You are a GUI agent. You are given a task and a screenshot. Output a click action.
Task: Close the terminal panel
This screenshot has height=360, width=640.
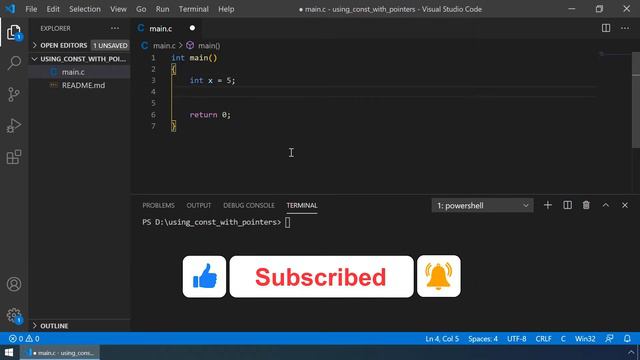point(625,205)
